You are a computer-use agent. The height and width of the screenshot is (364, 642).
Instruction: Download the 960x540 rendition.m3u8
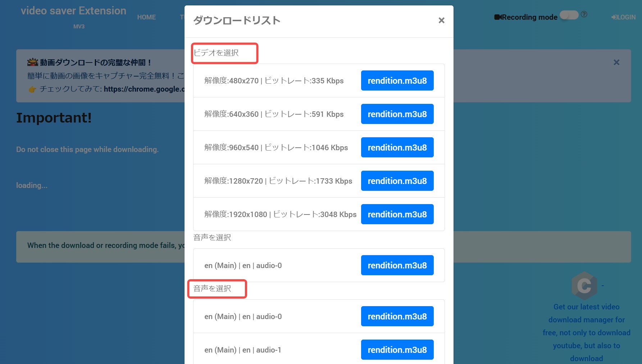pos(397,147)
